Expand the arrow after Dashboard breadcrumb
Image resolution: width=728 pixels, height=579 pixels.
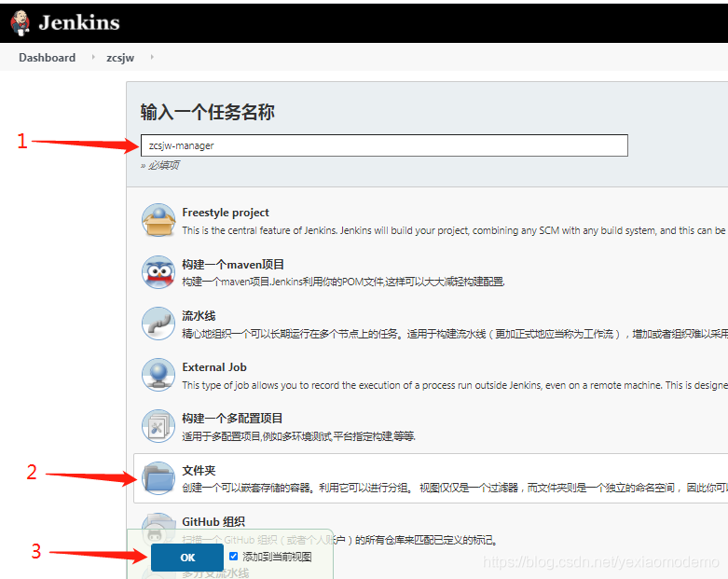93,57
